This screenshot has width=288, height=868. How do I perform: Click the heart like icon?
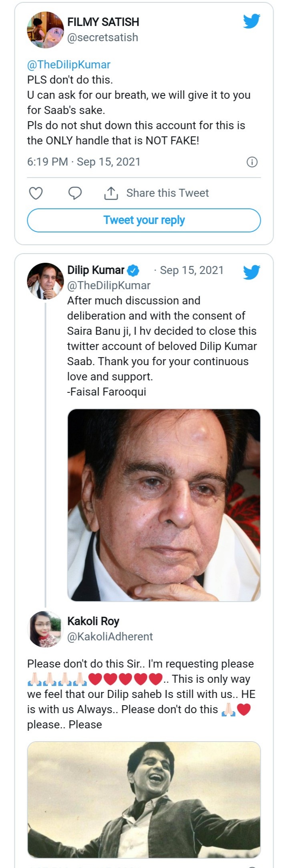point(36,193)
